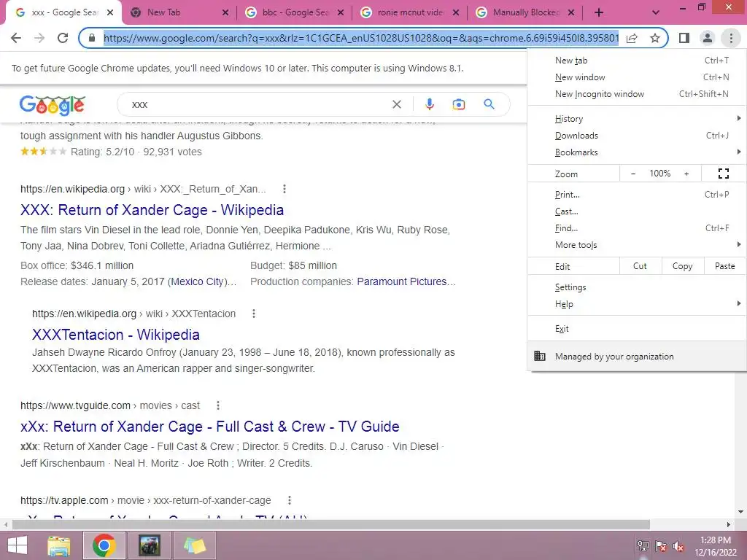
Task: Open the Windows Start button
Action: point(18,545)
